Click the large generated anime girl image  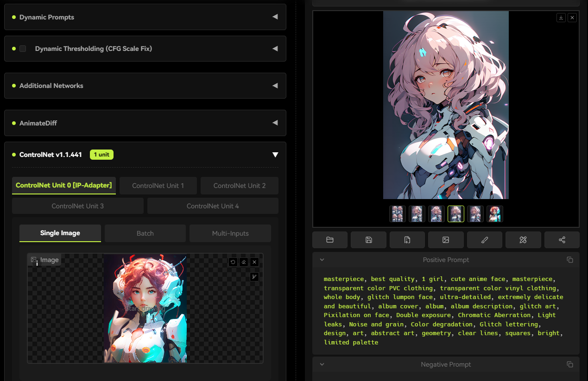446,105
